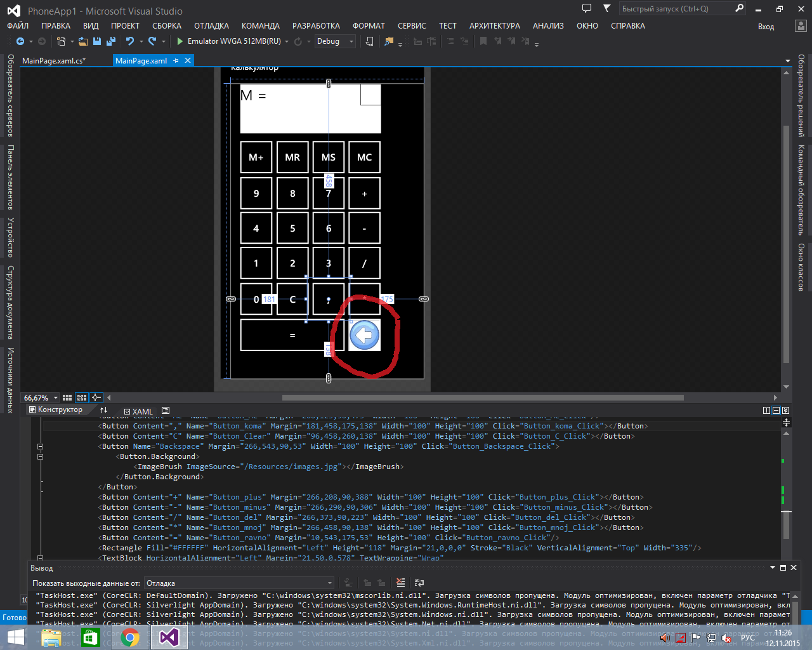Click Вход sign-in link
This screenshot has height=650, width=812.
[766, 27]
